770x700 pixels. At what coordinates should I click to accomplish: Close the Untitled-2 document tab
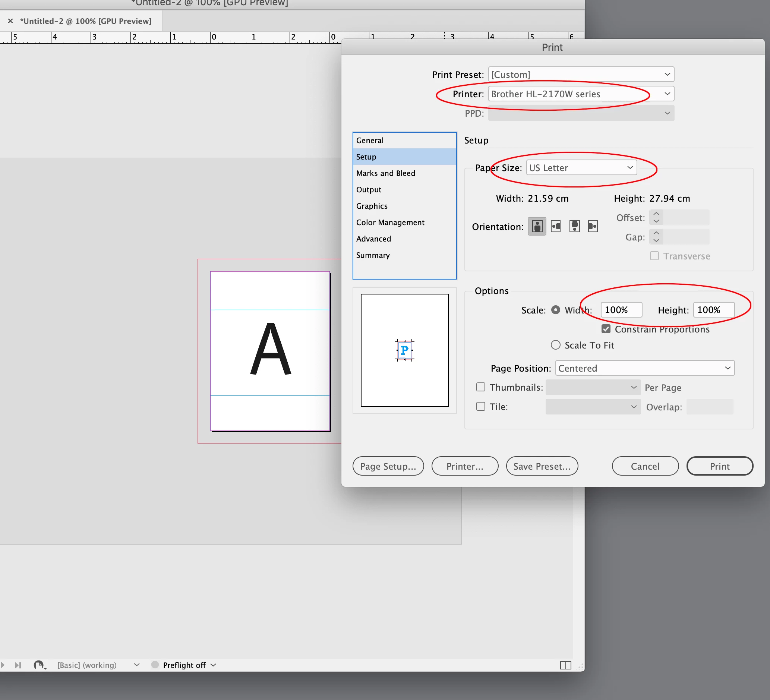click(10, 21)
